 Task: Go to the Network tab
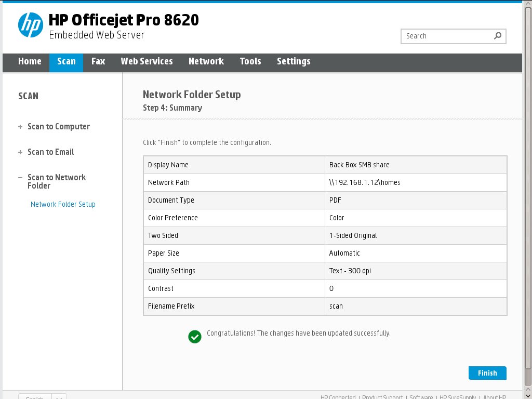tap(206, 61)
